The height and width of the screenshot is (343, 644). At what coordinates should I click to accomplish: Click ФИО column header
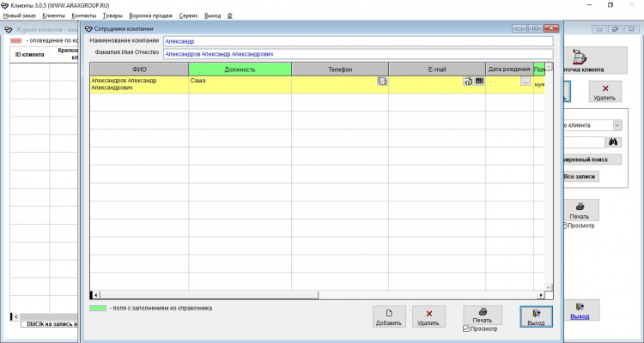point(139,69)
